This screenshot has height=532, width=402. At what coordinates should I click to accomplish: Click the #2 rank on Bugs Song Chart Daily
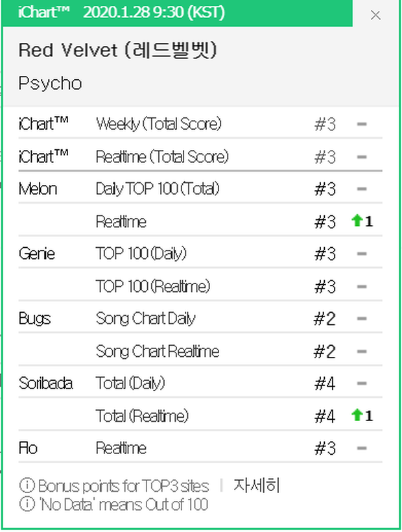[324, 319]
